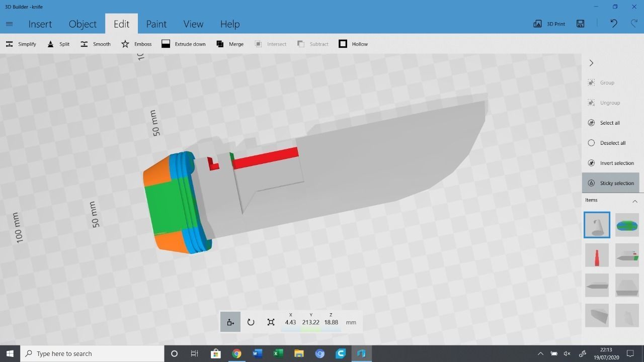644x362 pixels.
Task: Select the Edit tab
Action: (x=121, y=24)
